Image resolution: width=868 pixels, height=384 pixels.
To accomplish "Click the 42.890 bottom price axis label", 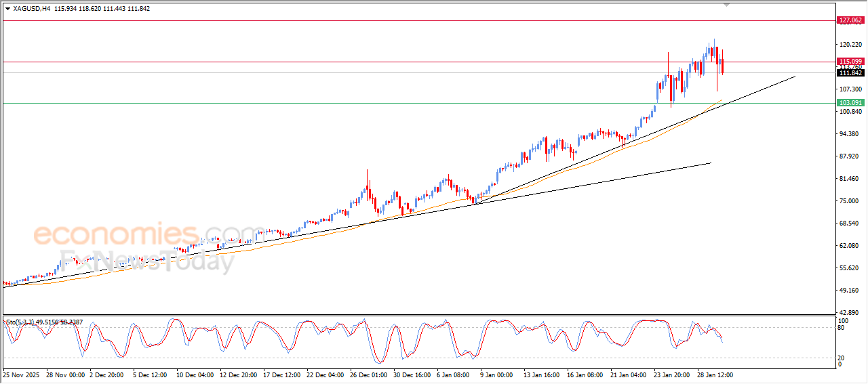I will click(x=850, y=313).
